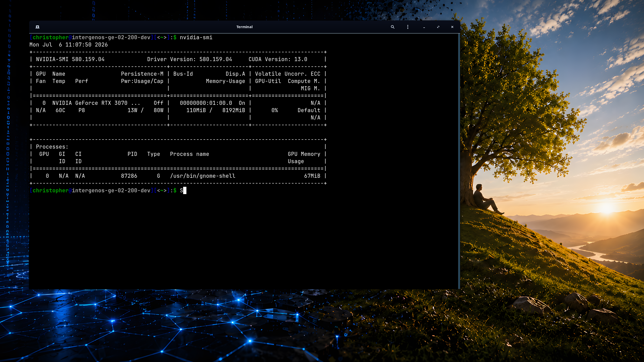Image resolution: width=644 pixels, height=362 pixels.
Task: Click Volatile Uncorr. ECC header
Action: point(288,74)
